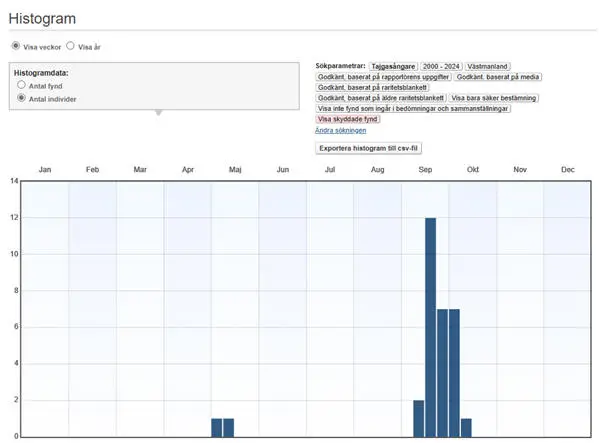Click the pointer arrow beneath Histogramdata panel
604x443 pixels.
tap(157, 113)
